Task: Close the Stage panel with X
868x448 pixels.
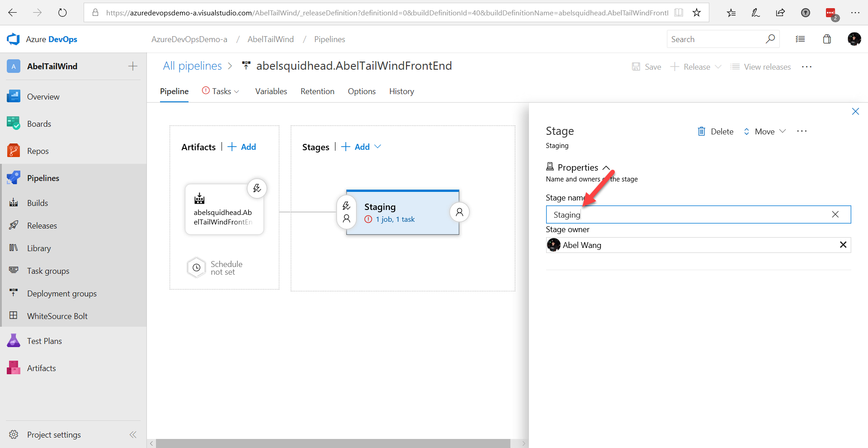Action: [855, 111]
